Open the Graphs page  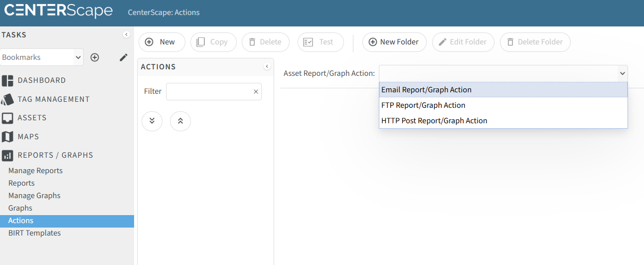(20, 208)
